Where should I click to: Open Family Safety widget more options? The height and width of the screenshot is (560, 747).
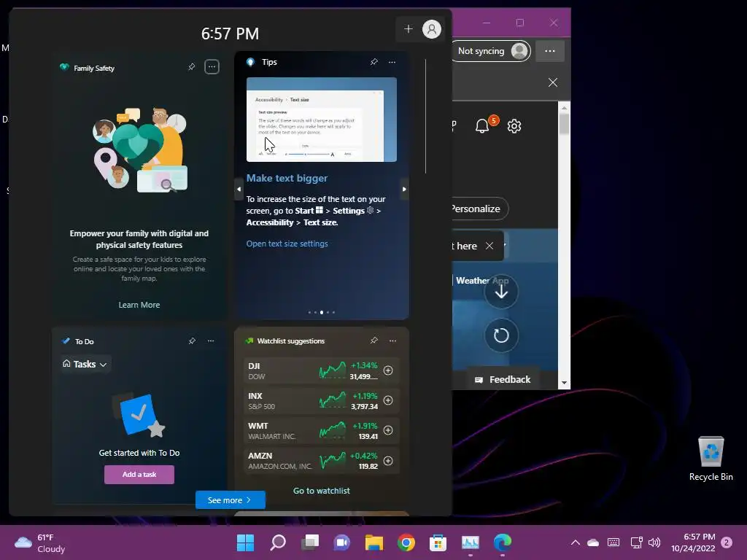point(212,66)
